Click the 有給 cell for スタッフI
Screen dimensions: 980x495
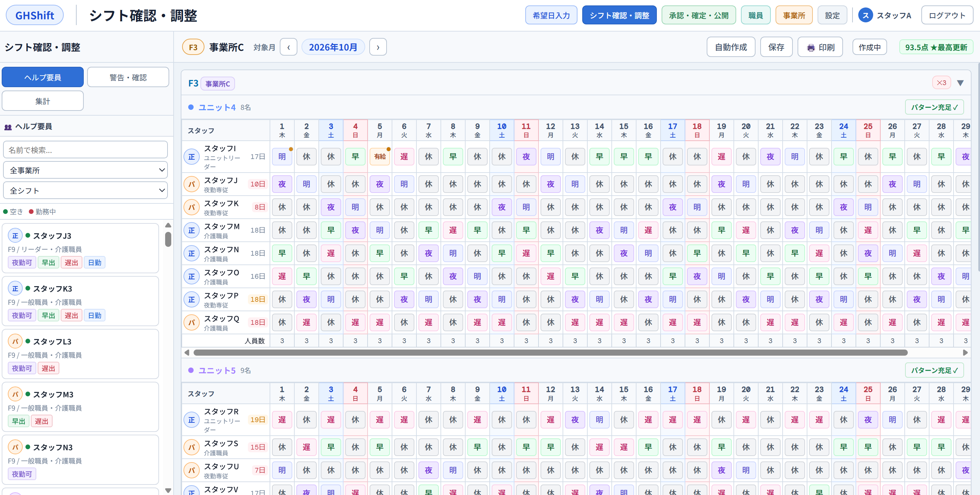click(380, 156)
